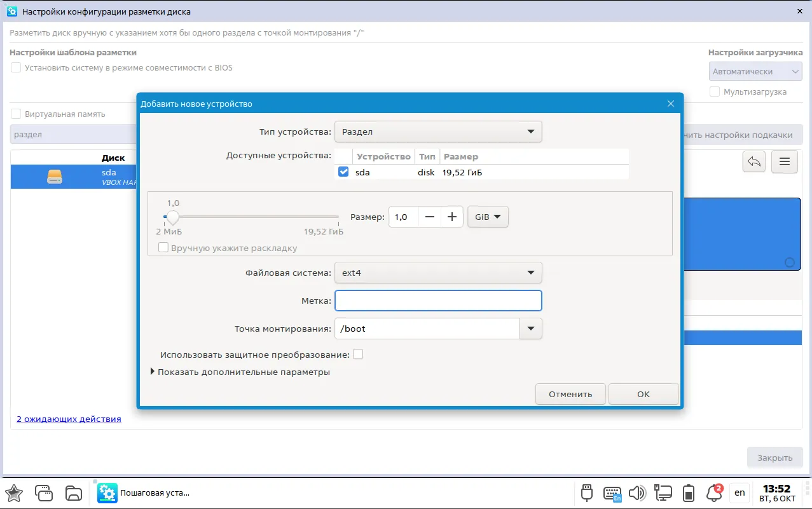The width and height of the screenshot is (812, 509).
Task: Click the undo arrow icon button
Action: (754, 162)
